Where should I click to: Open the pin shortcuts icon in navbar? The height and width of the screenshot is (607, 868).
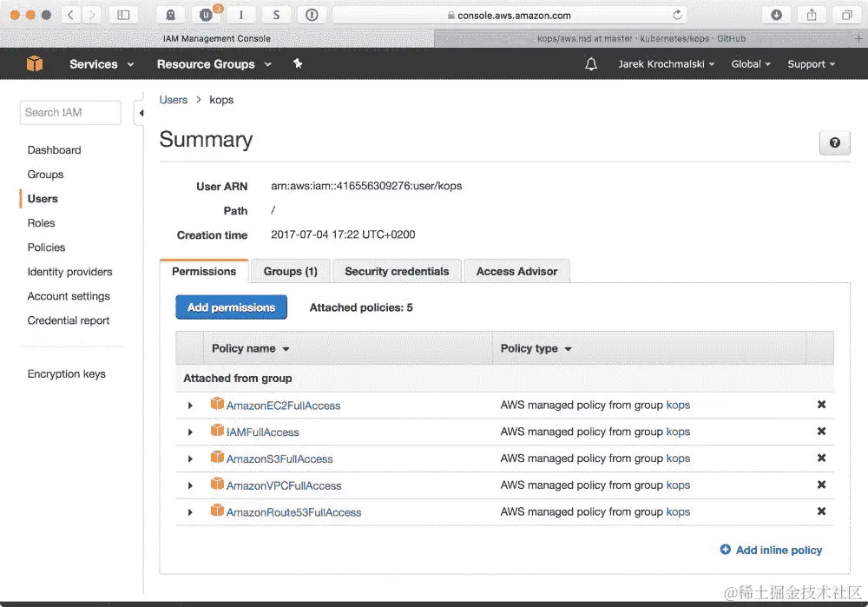[x=298, y=63]
